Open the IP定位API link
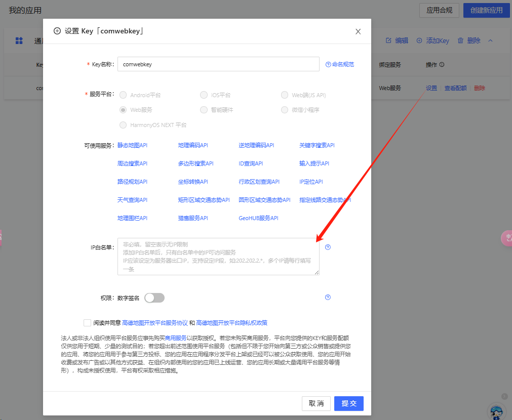Screen dimensions: 512x420 coord(311,182)
